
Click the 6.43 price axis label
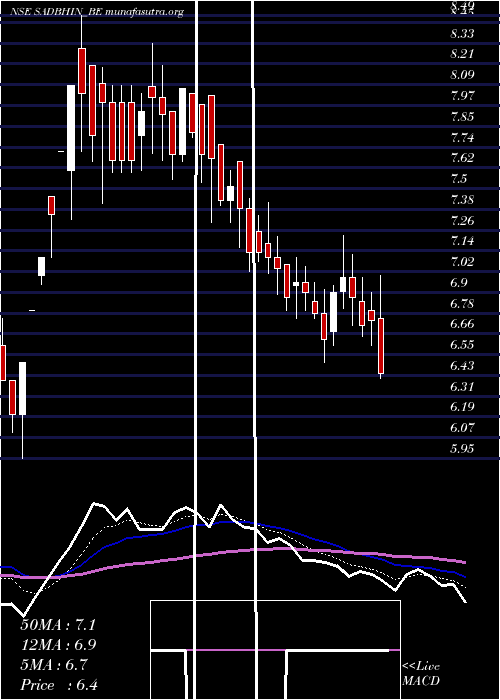pos(462,366)
